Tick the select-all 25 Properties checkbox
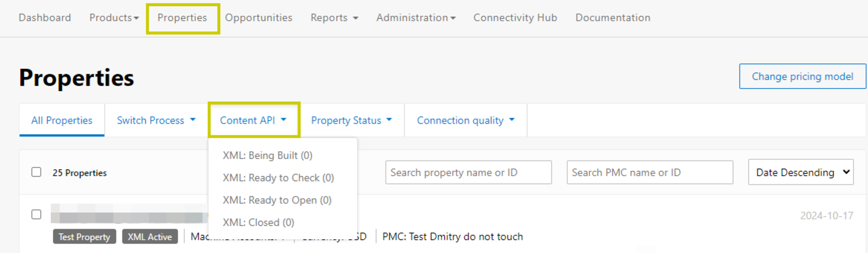This screenshot has width=868, height=253. point(36,172)
